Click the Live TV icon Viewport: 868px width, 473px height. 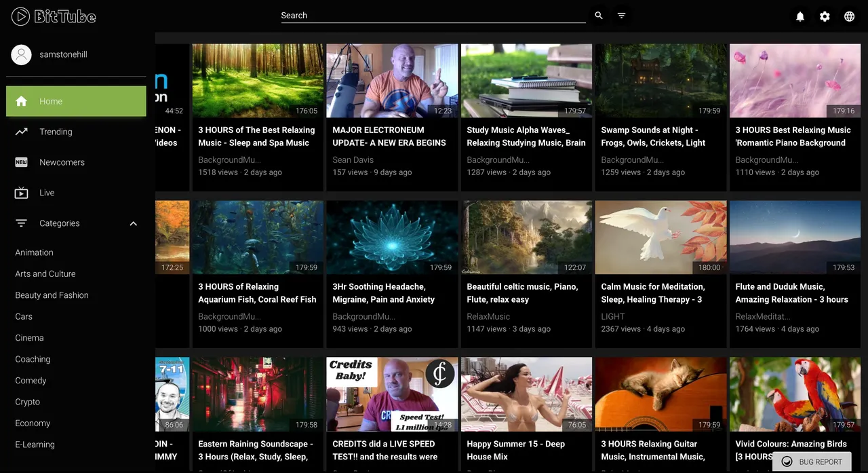(x=22, y=193)
